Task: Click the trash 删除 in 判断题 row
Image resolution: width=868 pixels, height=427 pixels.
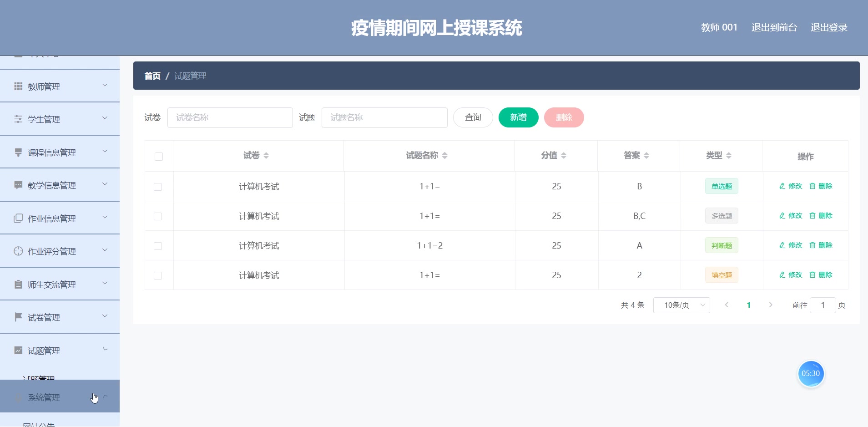Action: pyautogui.click(x=821, y=245)
